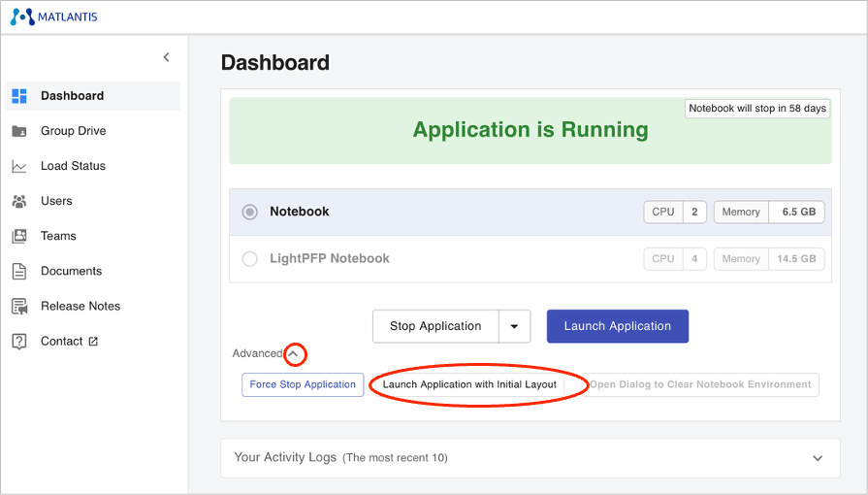Expand Your Activity Logs panel
Image resolution: width=868 pixels, height=495 pixels.
pos(817,458)
